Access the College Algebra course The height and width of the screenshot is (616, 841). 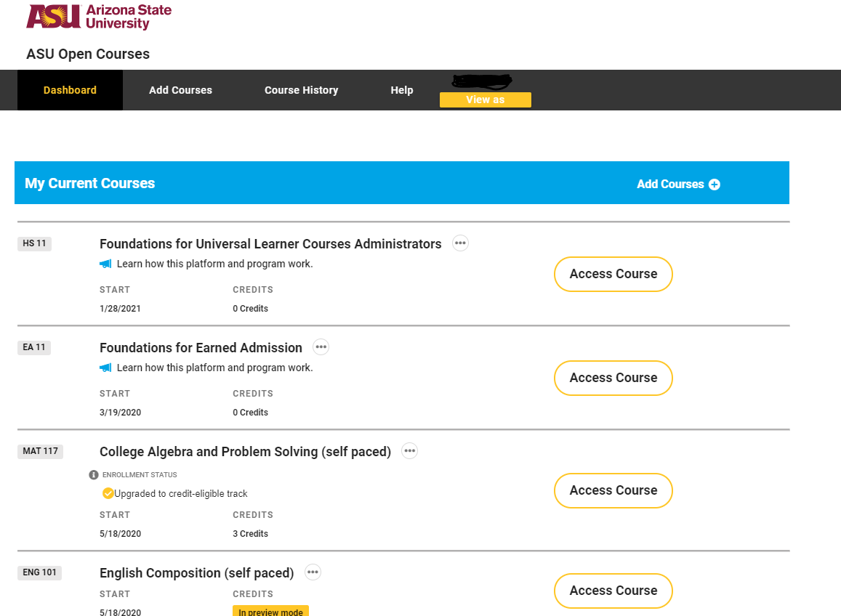[613, 490]
